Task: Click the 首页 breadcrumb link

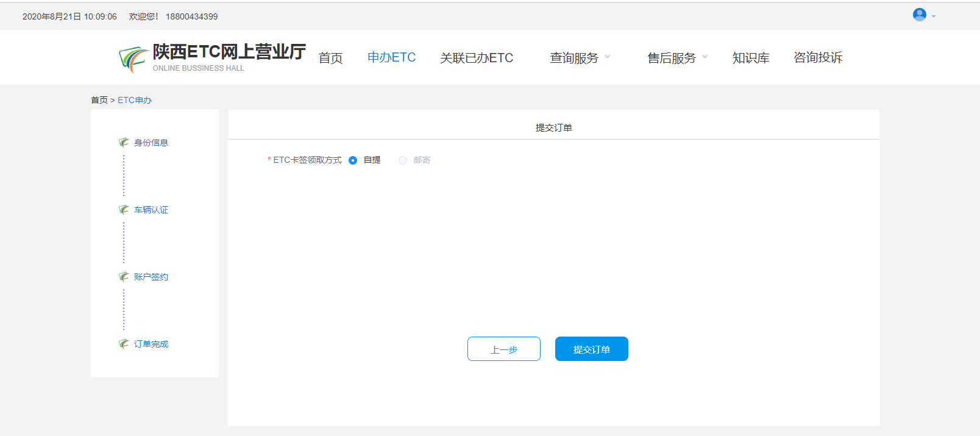Action: coord(99,100)
